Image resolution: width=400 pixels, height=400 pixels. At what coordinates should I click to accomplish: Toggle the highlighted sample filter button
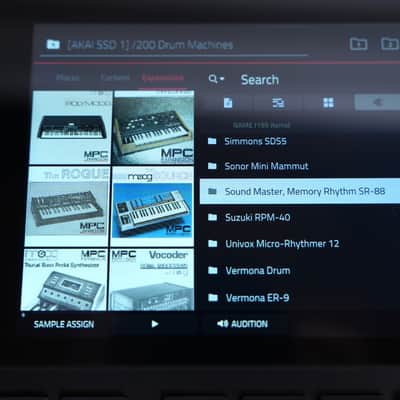point(377,102)
